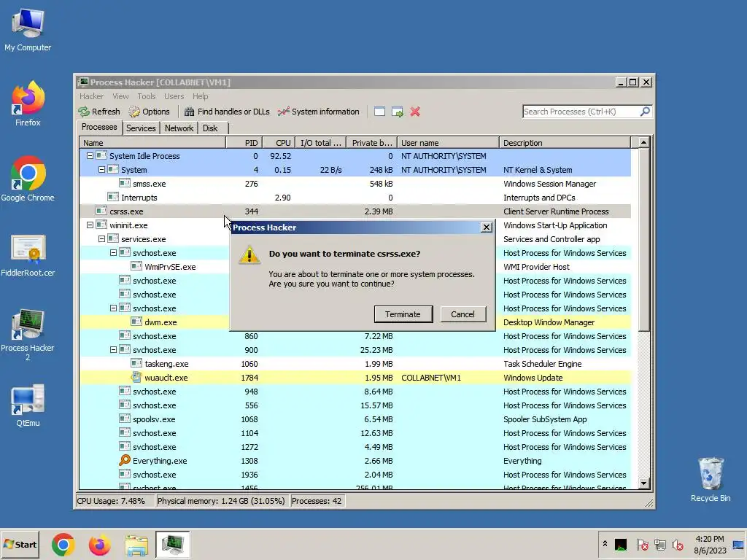The image size is (747, 560).
Task: Select the Recycle Bin icon
Action: (711, 480)
